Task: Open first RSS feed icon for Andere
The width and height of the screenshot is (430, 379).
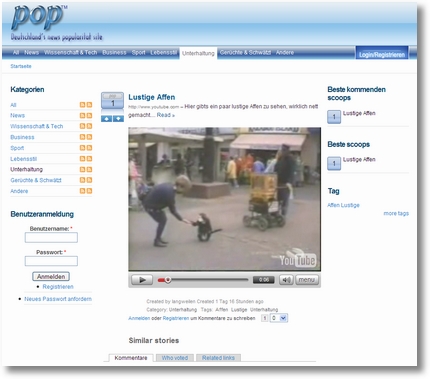Action: click(82, 191)
